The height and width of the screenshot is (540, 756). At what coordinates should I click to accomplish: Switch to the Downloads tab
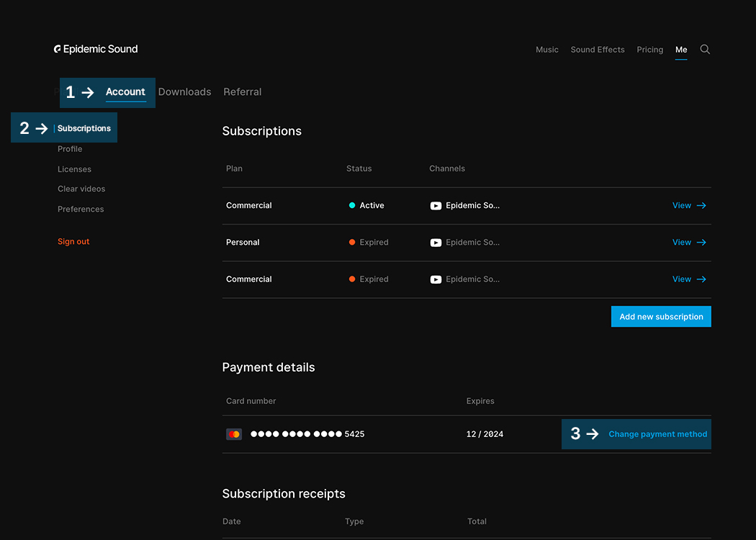pos(184,91)
